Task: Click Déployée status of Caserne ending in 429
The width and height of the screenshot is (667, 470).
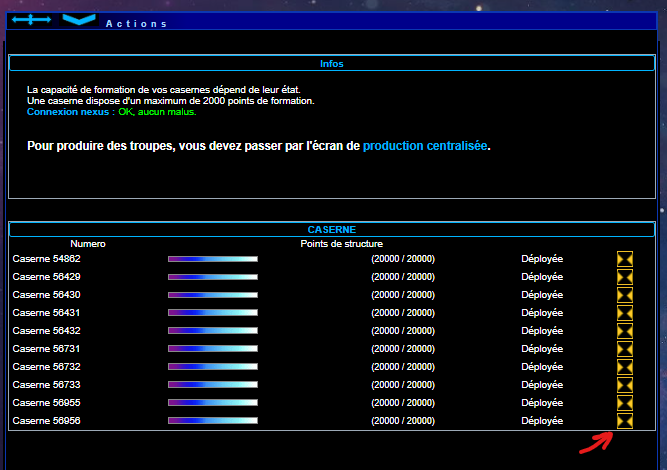Action: 542,277
